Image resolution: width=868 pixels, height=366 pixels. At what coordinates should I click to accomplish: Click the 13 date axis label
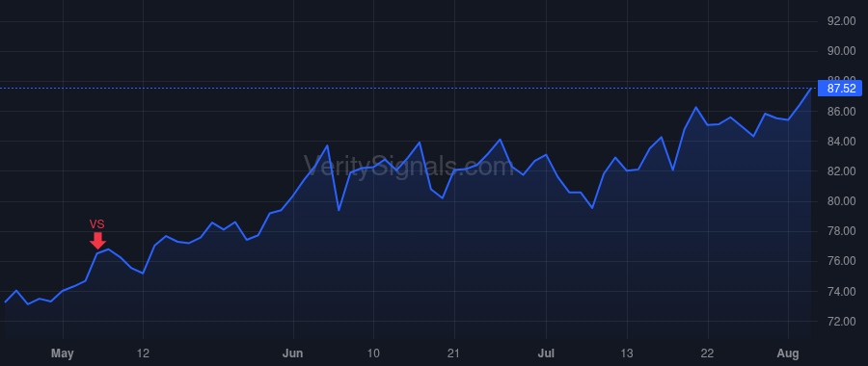627,353
